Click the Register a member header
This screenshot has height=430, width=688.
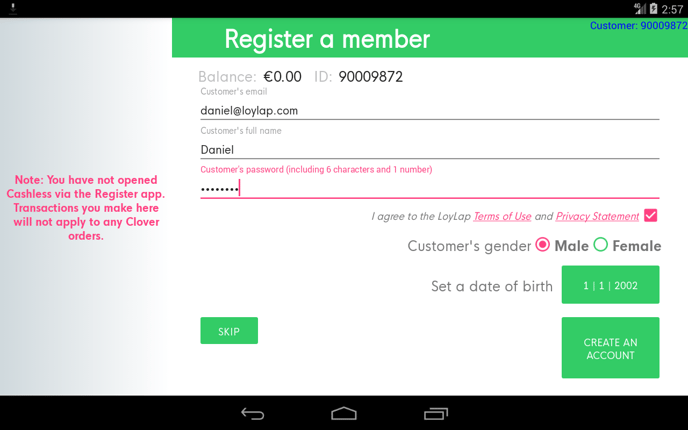327,39
